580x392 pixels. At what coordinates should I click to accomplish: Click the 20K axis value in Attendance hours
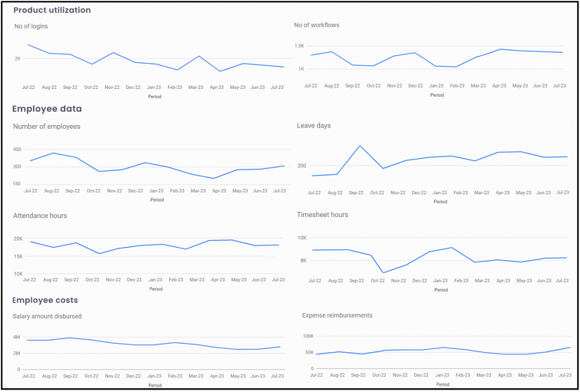(x=18, y=238)
